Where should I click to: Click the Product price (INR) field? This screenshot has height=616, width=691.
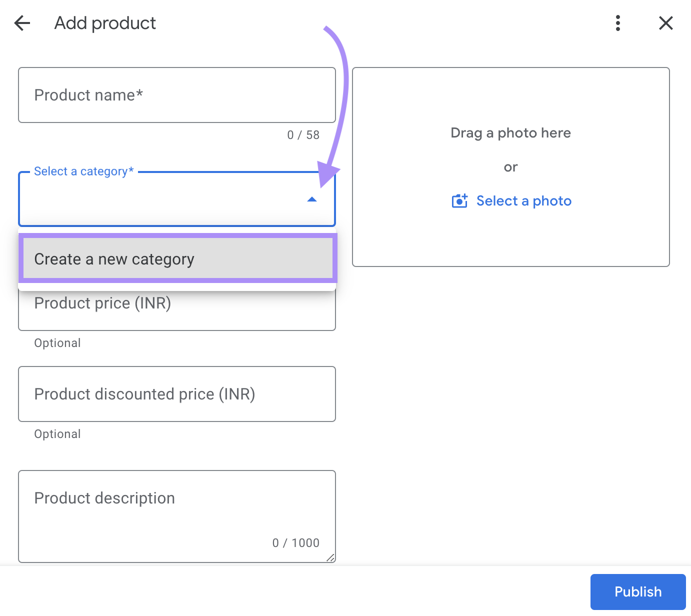tap(177, 311)
